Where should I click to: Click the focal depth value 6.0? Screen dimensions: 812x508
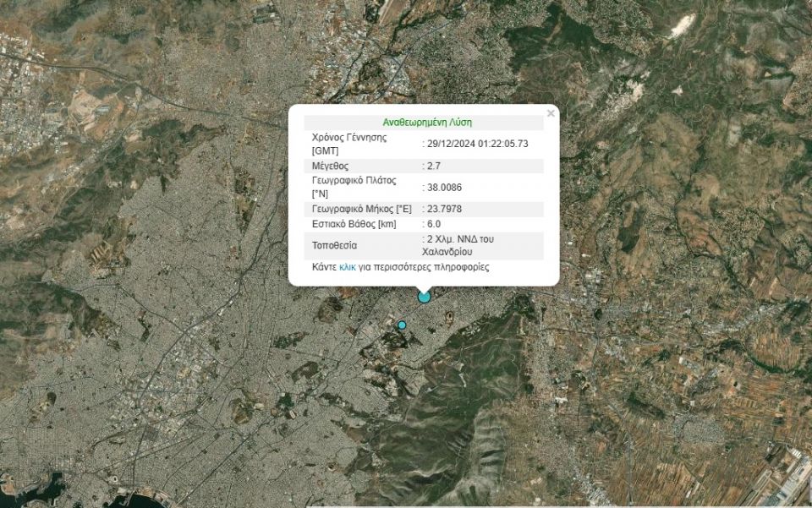pos(434,224)
